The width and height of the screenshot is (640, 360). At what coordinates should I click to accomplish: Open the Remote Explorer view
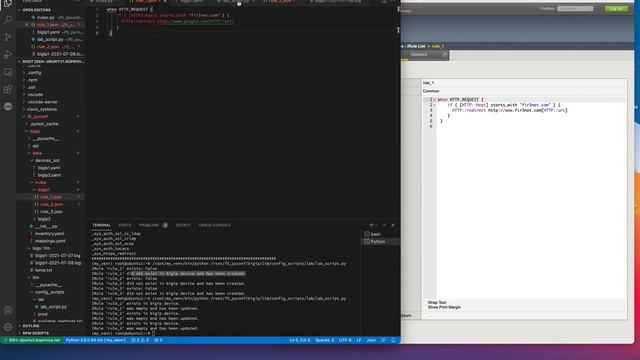click(x=8, y=72)
